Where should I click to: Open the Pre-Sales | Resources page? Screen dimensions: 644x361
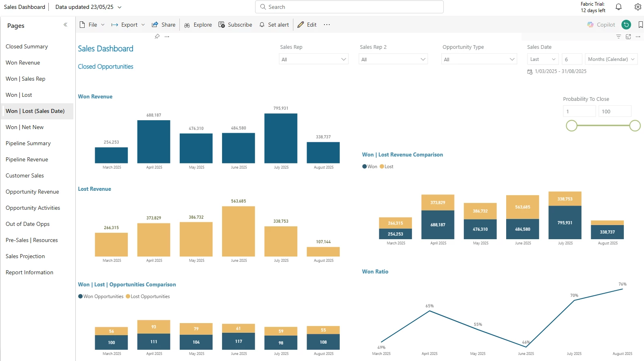pos(37,240)
